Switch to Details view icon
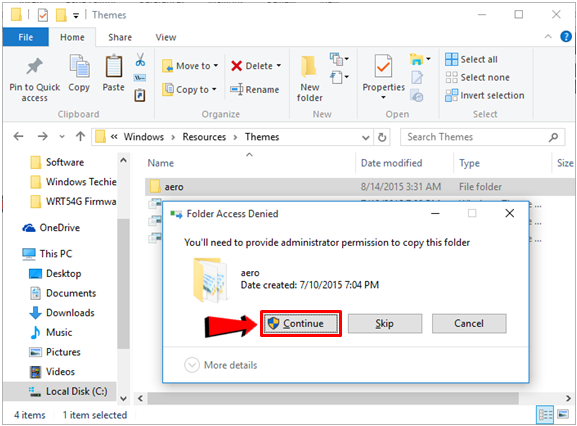 pyautogui.click(x=545, y=415)
